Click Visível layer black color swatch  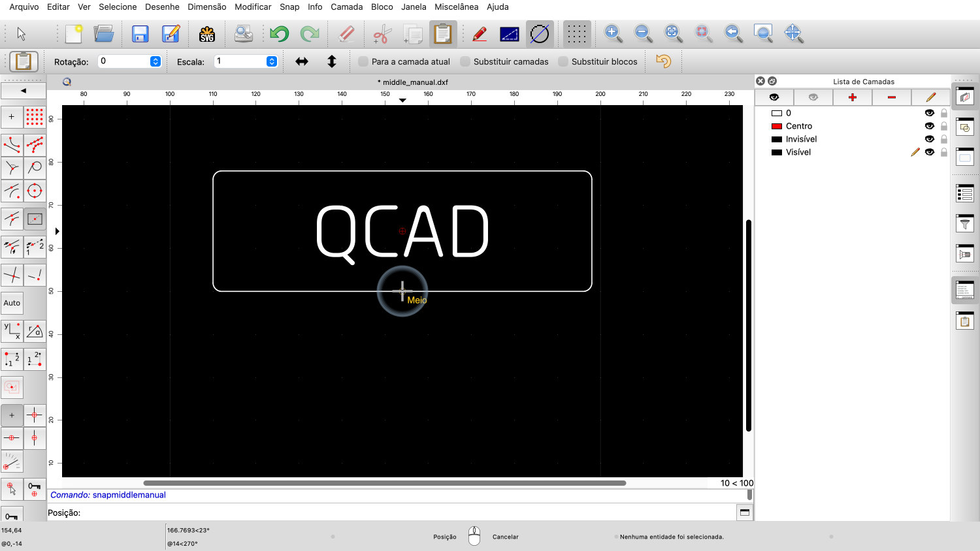coord(777,152)
